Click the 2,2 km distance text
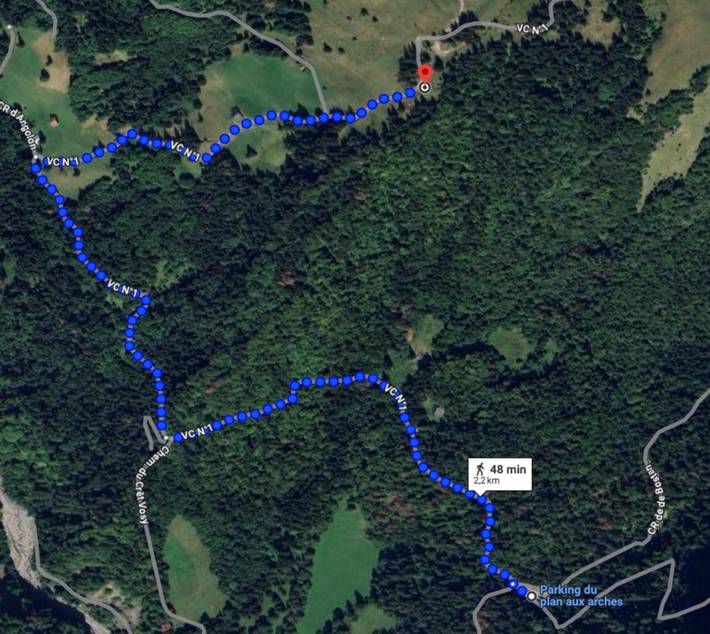The image size is (710, 634). click(x=487, y=480)
